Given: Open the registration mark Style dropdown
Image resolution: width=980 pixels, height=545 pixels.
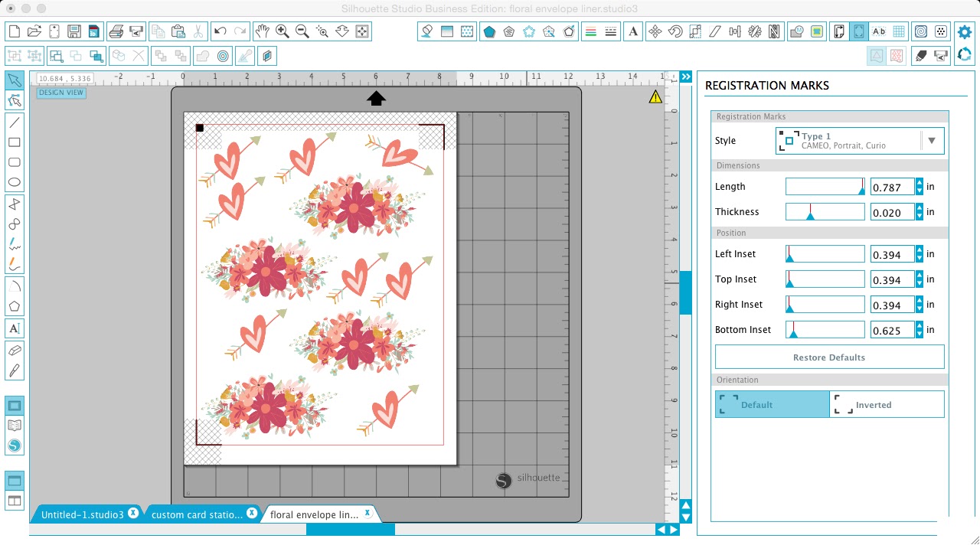Looking at the screenshot, I should (933, 140).
